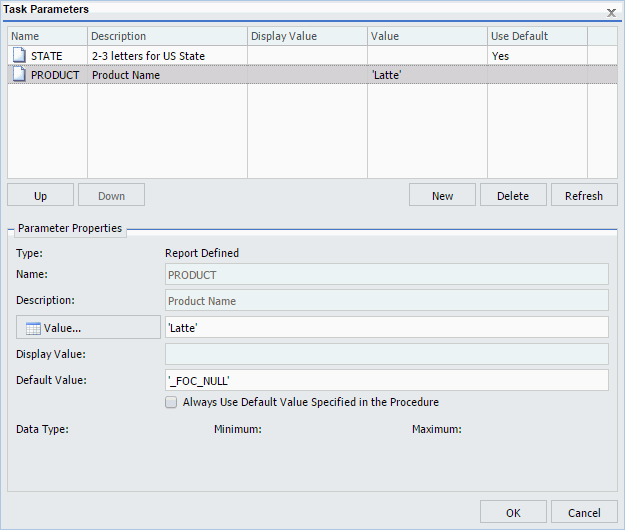Screen dimensions: 625x530
Task: Click the Display Value column header
Action: tap(307, 36)
